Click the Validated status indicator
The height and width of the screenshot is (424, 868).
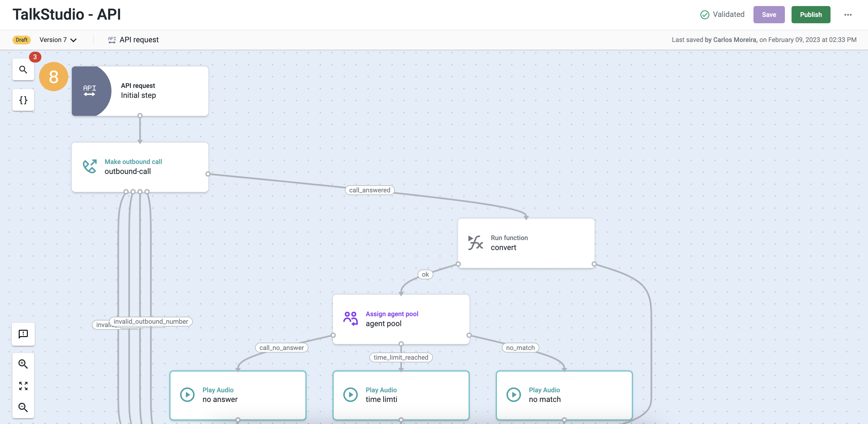722,14
